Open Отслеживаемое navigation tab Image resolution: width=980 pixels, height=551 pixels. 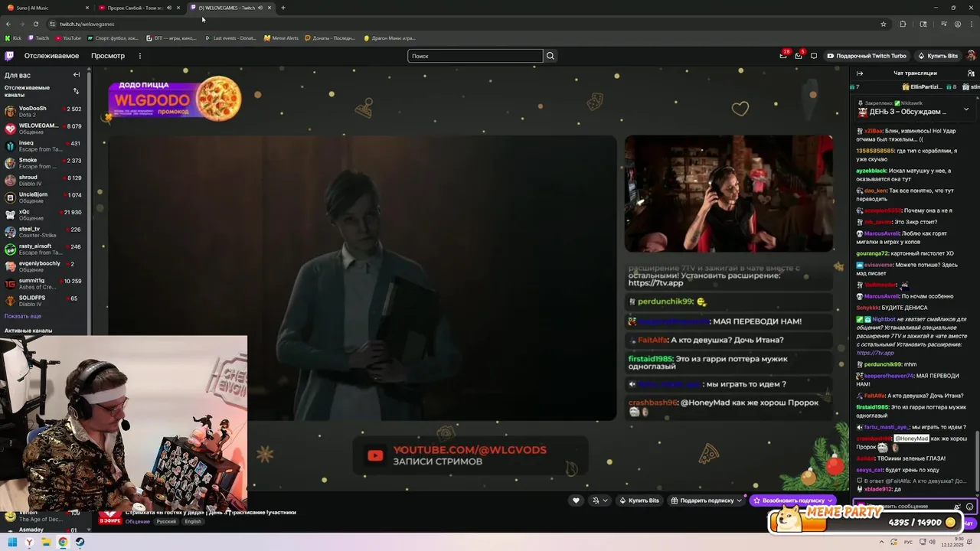coord(51,56)
